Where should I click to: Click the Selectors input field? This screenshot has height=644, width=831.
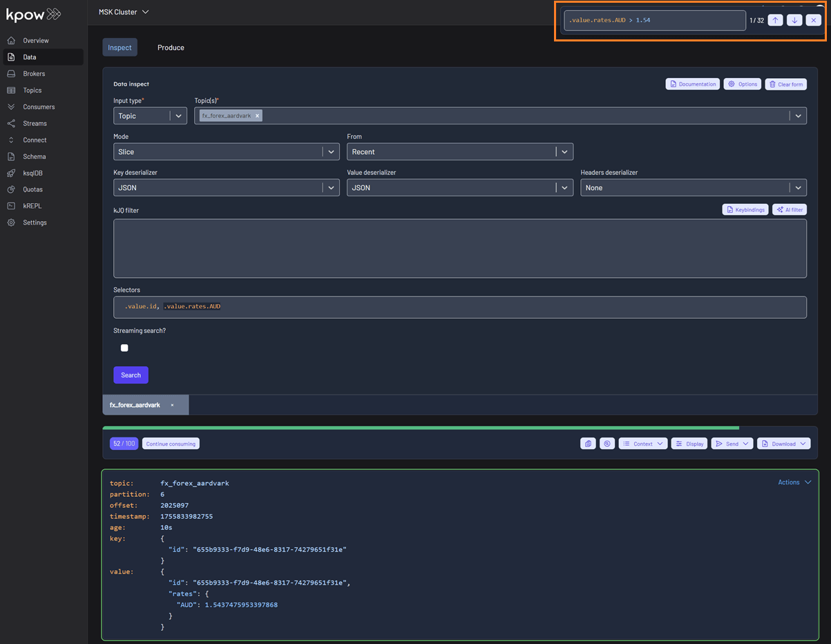(x=460, y=307)
